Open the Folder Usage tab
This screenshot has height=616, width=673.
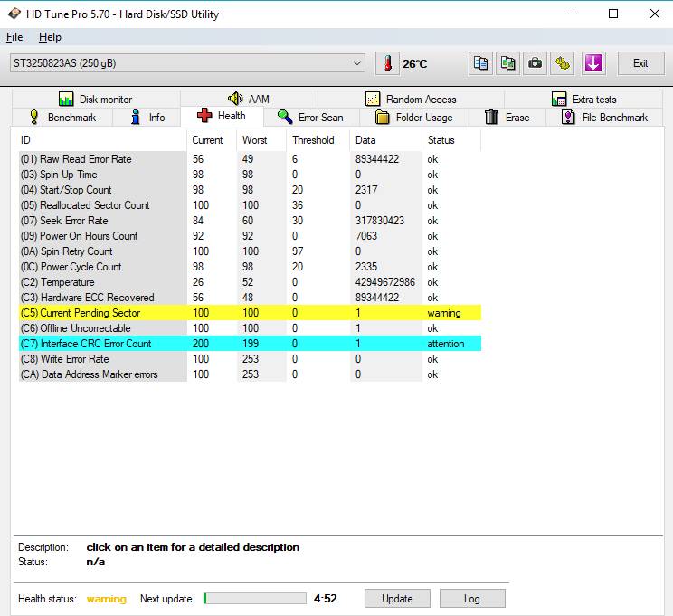[x=414, y=118]
